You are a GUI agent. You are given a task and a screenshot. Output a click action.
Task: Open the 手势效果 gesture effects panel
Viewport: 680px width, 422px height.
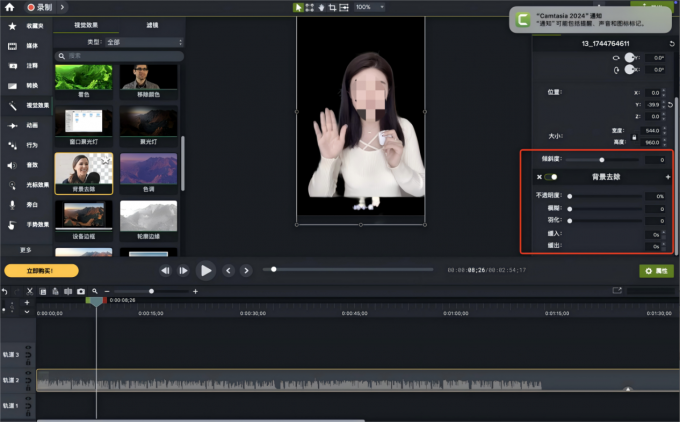[27, 225]
